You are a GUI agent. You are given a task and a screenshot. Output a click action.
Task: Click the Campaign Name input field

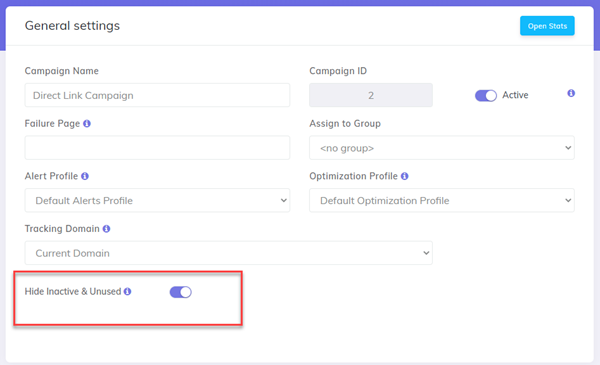pyautogui.click(x=157, y=95)
